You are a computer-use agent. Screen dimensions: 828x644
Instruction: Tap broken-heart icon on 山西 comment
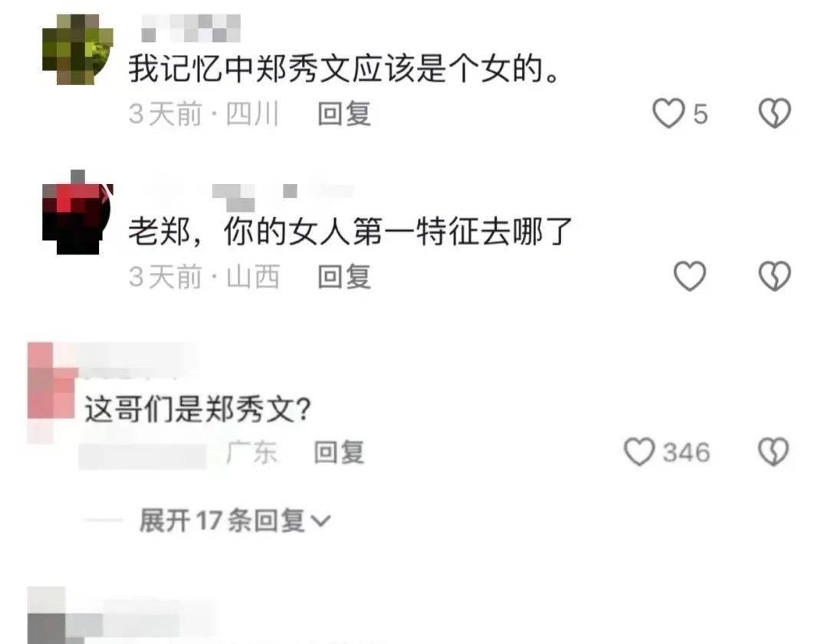point(774,276)
